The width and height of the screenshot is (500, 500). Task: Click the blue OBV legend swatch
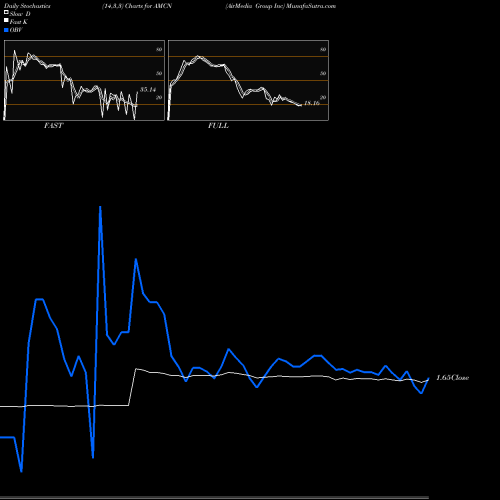[x=6, y=30]
